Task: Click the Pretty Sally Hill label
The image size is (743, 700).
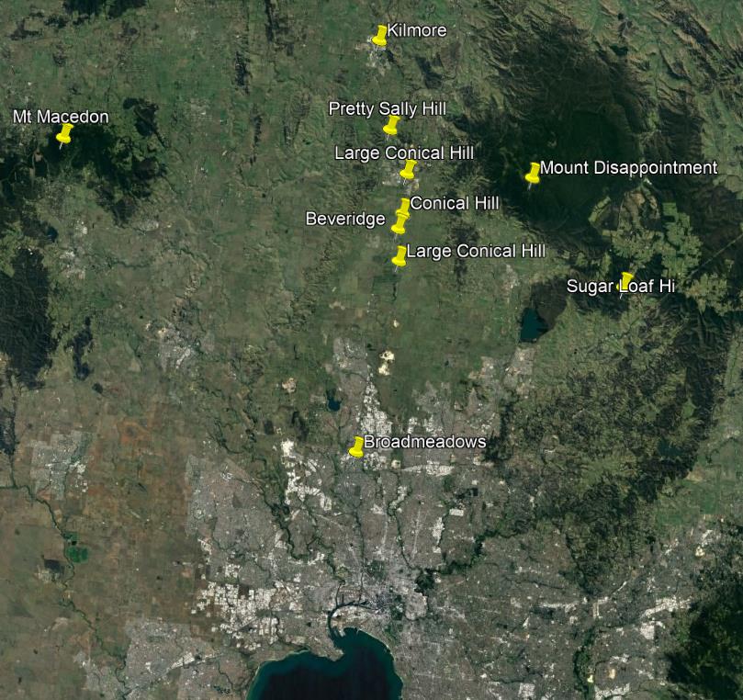Action: (x=387, y=108)
